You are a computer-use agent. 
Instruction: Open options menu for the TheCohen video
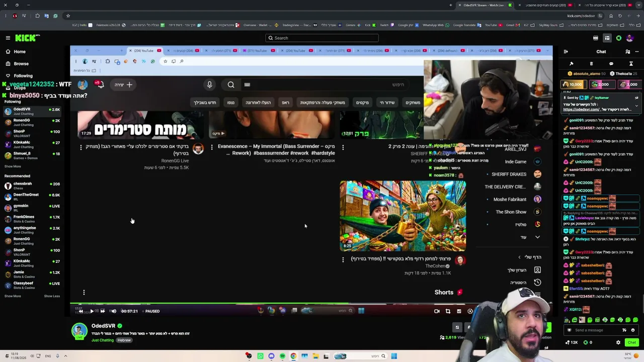[x=343, y=259]
